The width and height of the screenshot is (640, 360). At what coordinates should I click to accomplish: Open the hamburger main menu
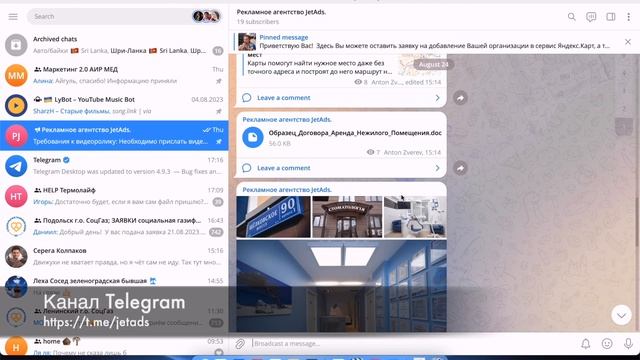pyautogui.click(x=13, y=16)
